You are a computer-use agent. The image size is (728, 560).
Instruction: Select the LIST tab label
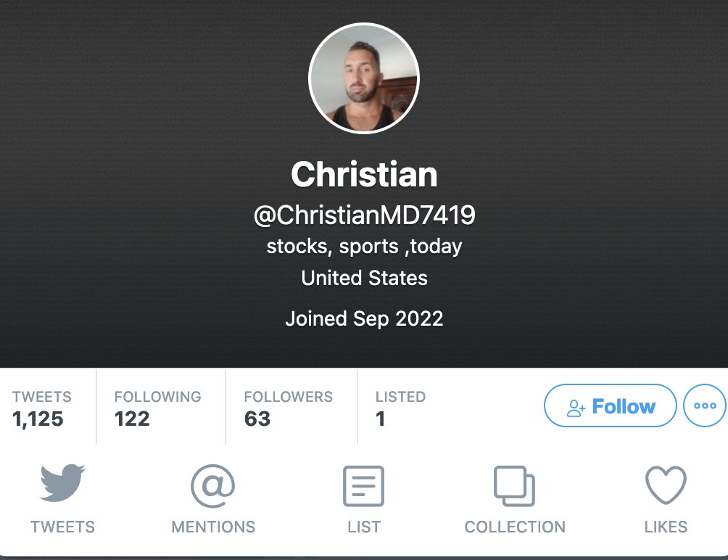364,527
